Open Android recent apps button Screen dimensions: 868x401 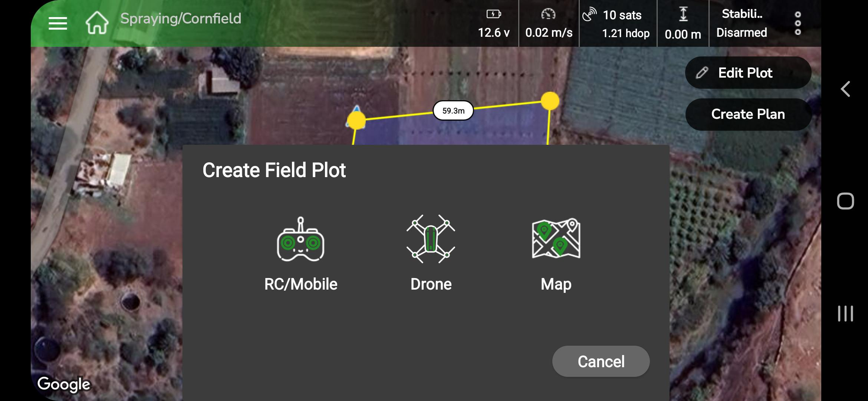(845, 314)
